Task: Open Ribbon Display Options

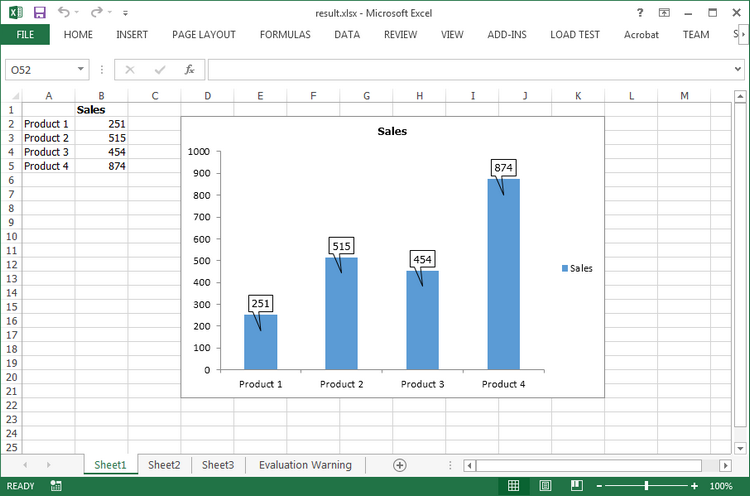Action: 664,13
